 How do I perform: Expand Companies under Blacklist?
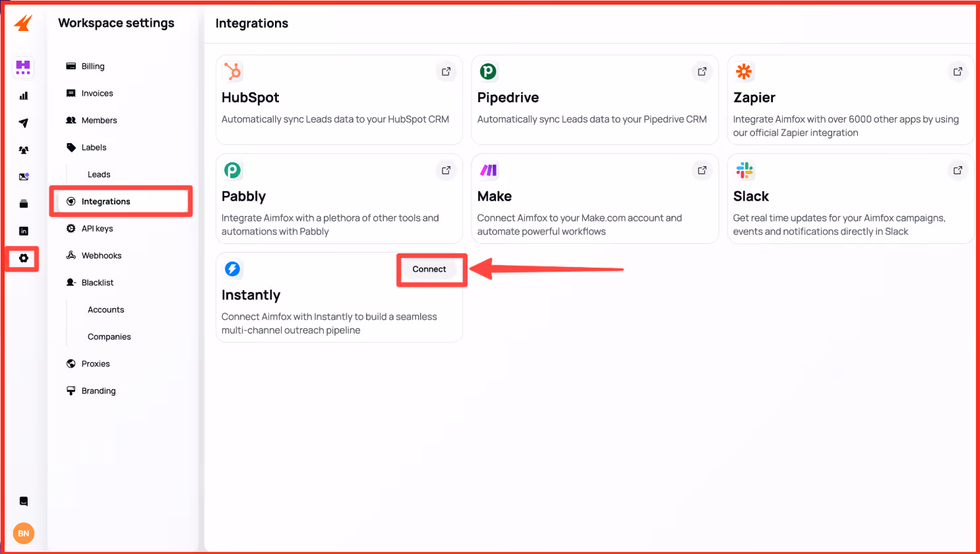point(109,336)
